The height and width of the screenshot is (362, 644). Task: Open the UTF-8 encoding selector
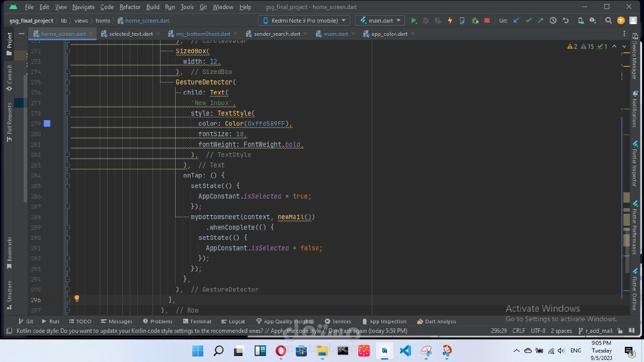[537, 331]
